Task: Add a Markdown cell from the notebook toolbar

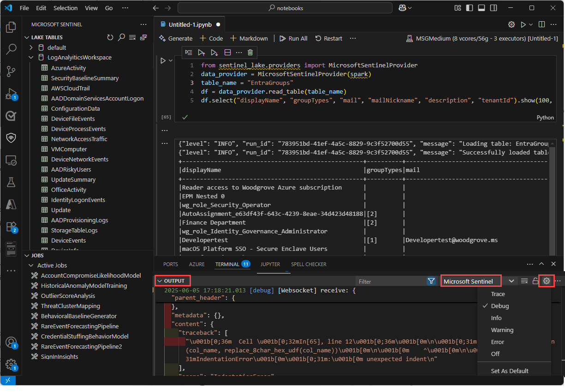Action: click(x=249, y=38)
